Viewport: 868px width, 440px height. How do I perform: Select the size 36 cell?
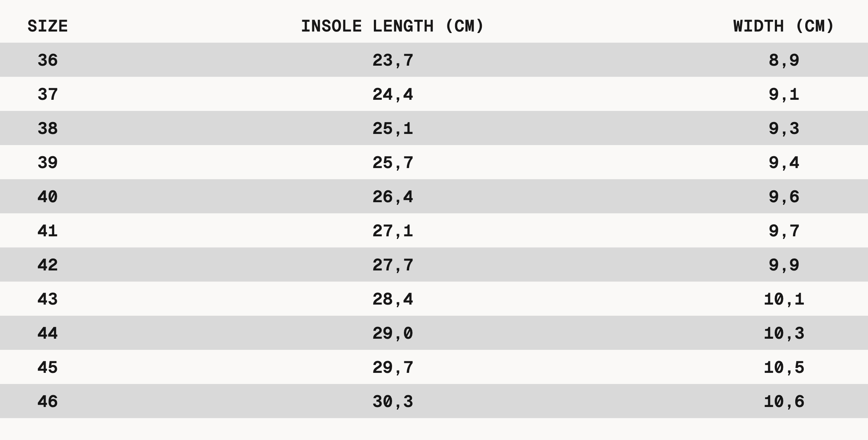48,60
